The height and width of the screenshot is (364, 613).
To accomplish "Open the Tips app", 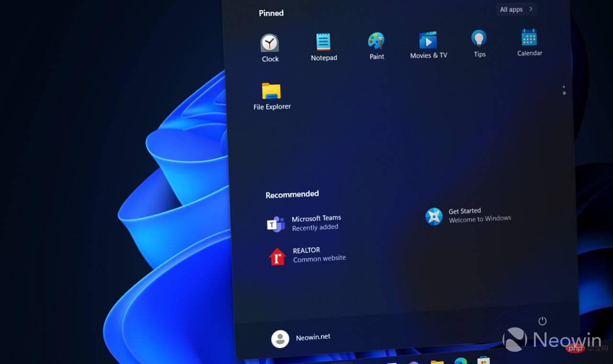I will (479, 44).
